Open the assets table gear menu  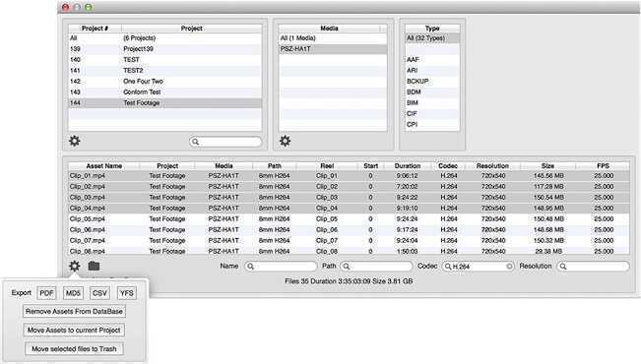click(x=75, y=266)
